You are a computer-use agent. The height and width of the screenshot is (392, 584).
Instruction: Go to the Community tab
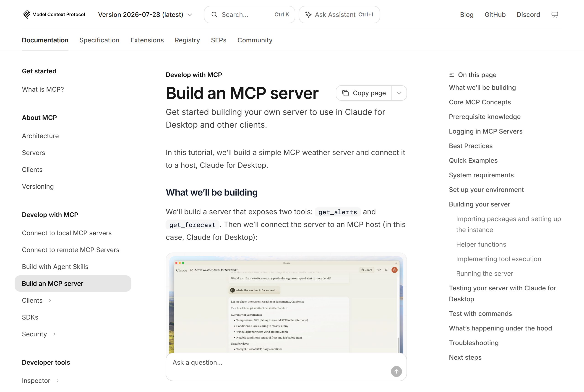click(255, 40)
